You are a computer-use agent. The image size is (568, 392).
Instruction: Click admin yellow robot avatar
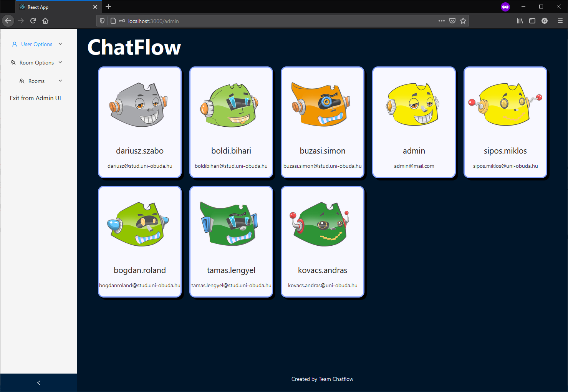click(413, 104)
